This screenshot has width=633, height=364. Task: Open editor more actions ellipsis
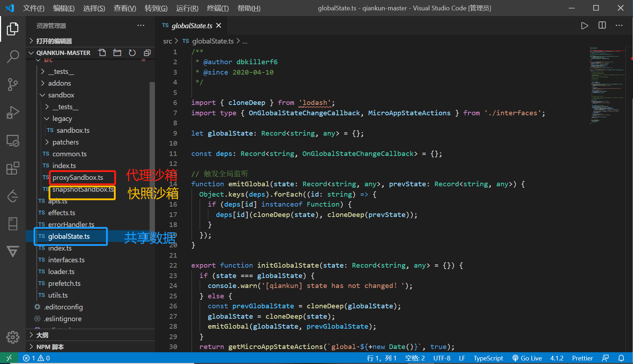(x=619, y=25)
